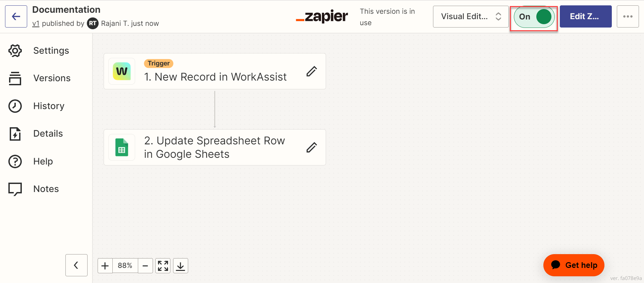Edit the Google Sheets step pencil

(x=312, y=147)
